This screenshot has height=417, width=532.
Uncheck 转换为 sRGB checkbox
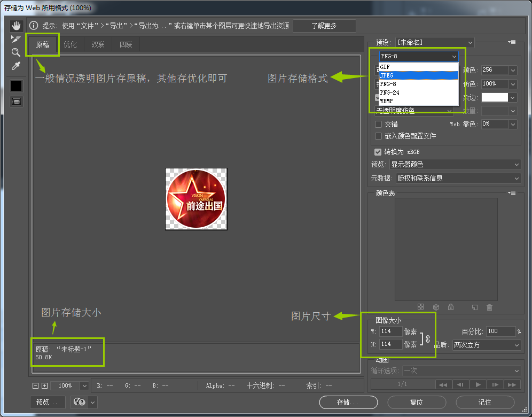tap(378, 152)
